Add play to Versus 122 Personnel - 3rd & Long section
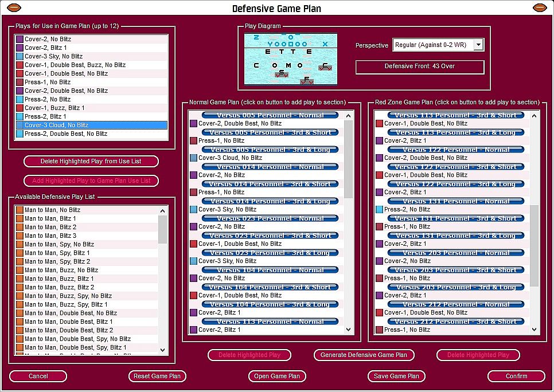 click(456, 184)
